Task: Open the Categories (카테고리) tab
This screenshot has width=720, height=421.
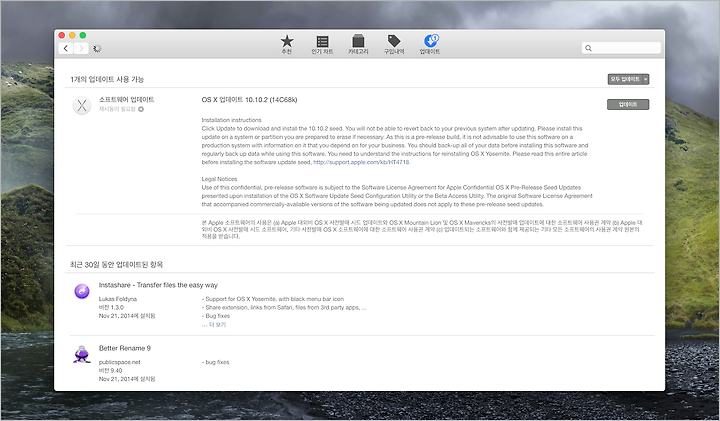Action: click(358, 44)
